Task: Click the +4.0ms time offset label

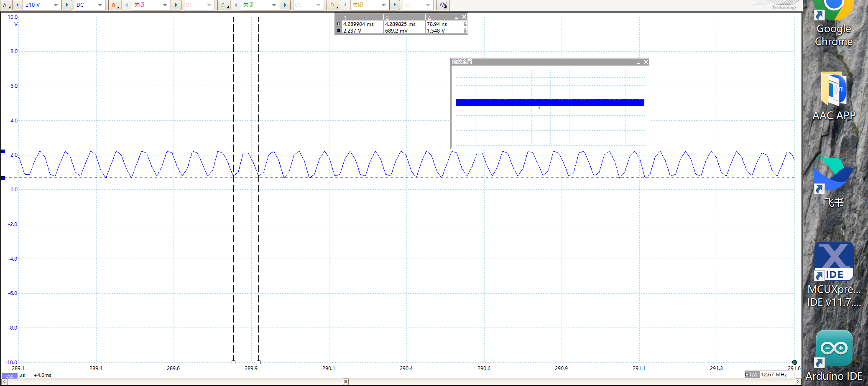Action: (42, 375)
